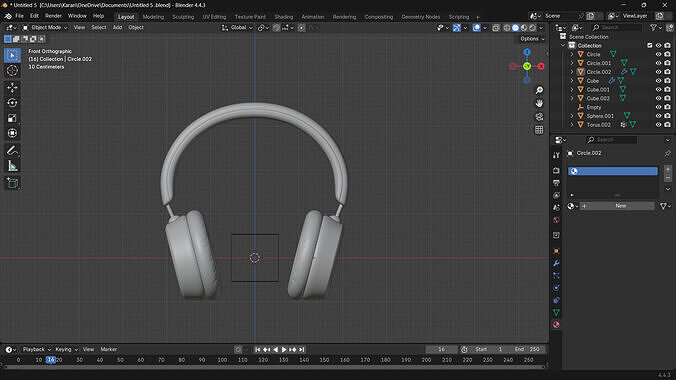Image resolution: width=676 pixels, height=380 pixels.
Task: Open the Object Data green triangle tab
Action: 556,312
